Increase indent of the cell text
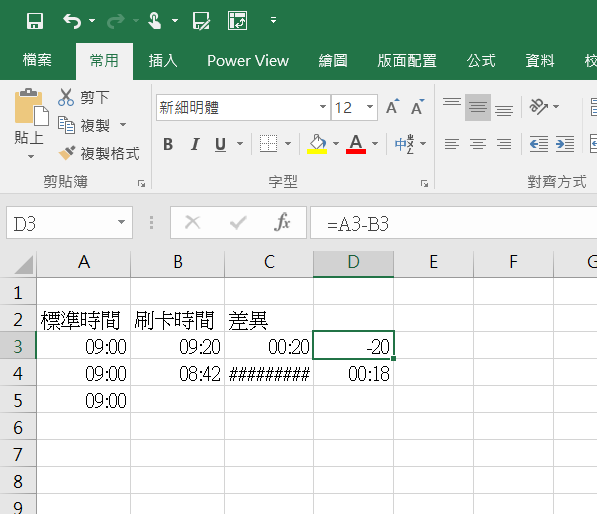 pyautogui.click(x=564, y=144)
